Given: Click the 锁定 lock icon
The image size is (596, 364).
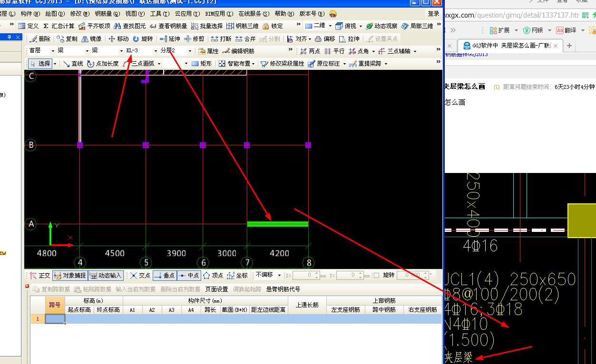Looking at the screenshot, I should click(273, 26).
